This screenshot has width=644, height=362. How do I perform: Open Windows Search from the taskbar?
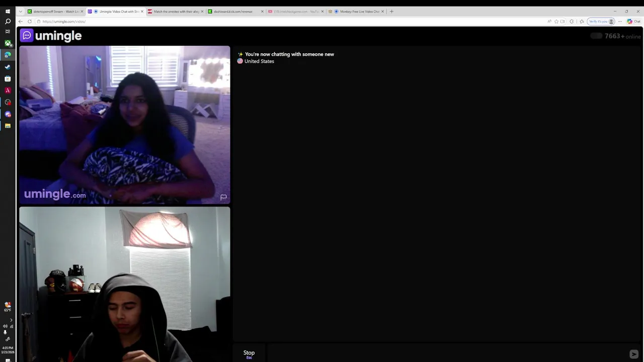(8, 21)
